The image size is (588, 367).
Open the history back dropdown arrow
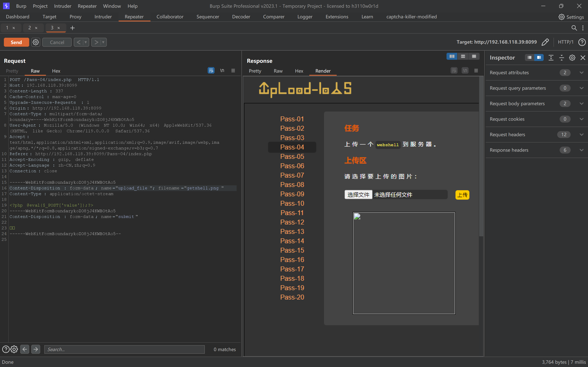[86, 42]
